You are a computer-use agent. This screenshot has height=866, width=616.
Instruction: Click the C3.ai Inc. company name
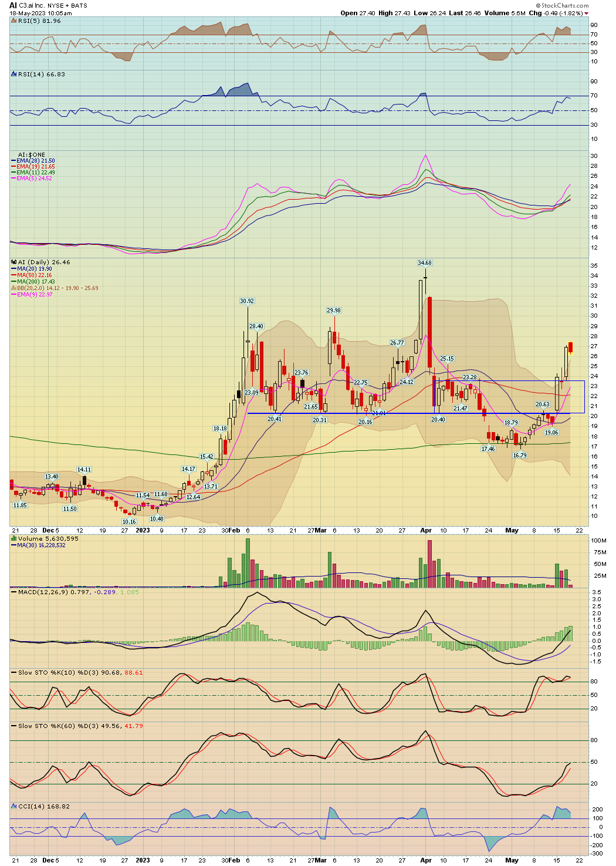(x=31, y=4)
